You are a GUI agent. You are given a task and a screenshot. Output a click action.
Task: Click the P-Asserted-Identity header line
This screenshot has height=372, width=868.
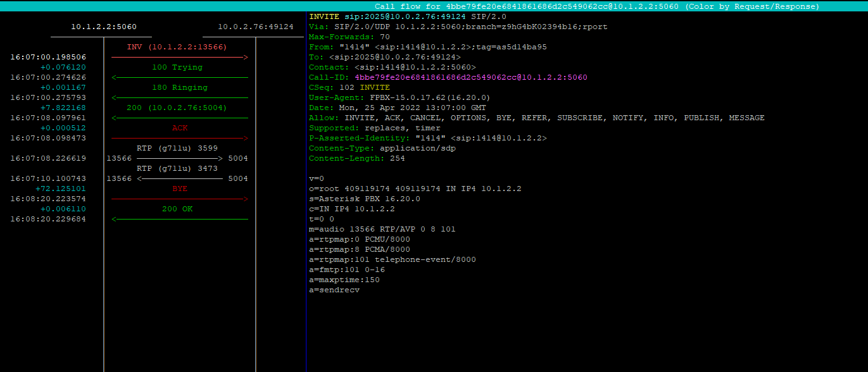tap(427, 138)
